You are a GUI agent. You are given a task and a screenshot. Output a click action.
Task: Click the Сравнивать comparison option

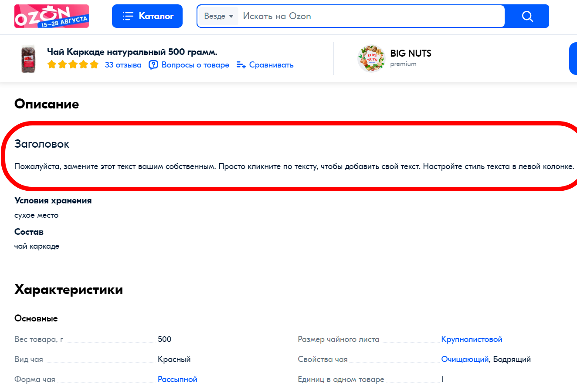tap(271, 65)
